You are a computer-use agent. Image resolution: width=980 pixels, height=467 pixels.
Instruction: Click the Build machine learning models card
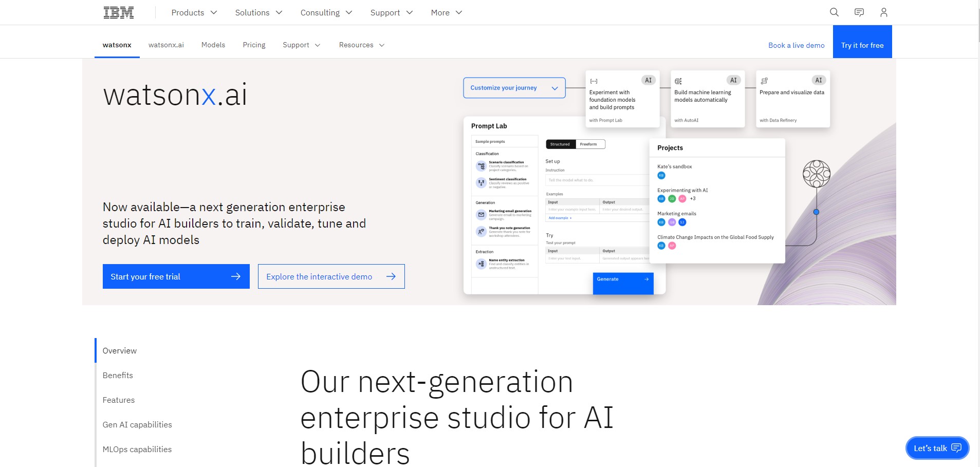708,99
